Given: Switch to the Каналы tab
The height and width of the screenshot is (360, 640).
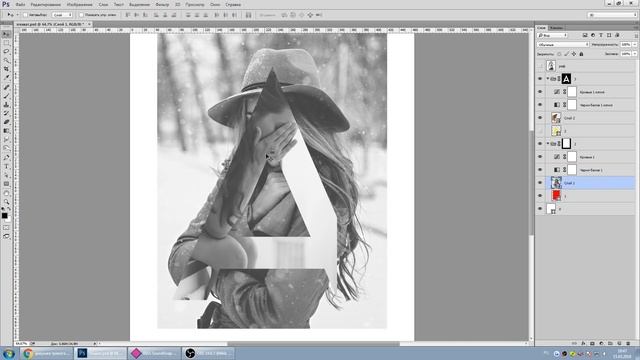Looking at the screenshot, I should pyautogui.click(x=556, y=28).
